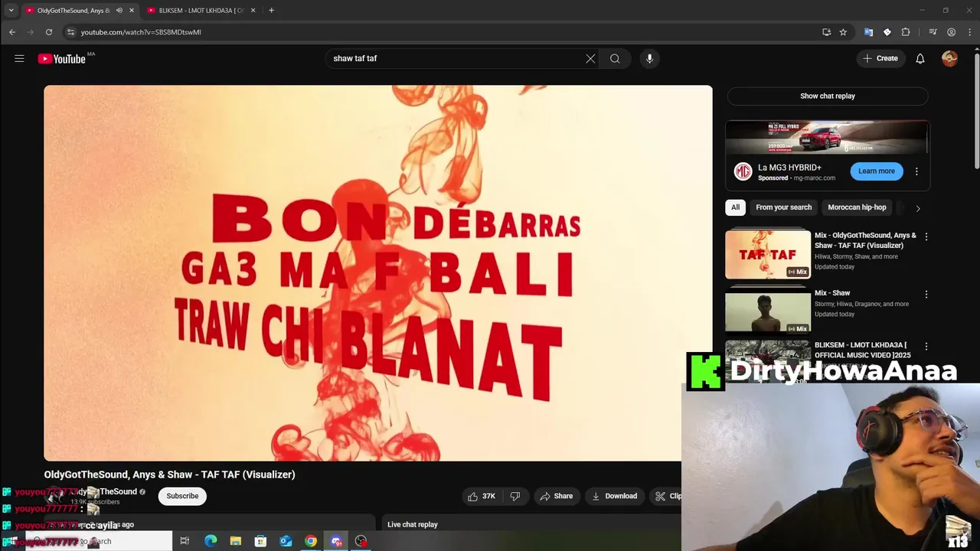Image resolution: width=980 pixels, height=551 pixels.
Task: Share the video
Action: tap(556, 496)
